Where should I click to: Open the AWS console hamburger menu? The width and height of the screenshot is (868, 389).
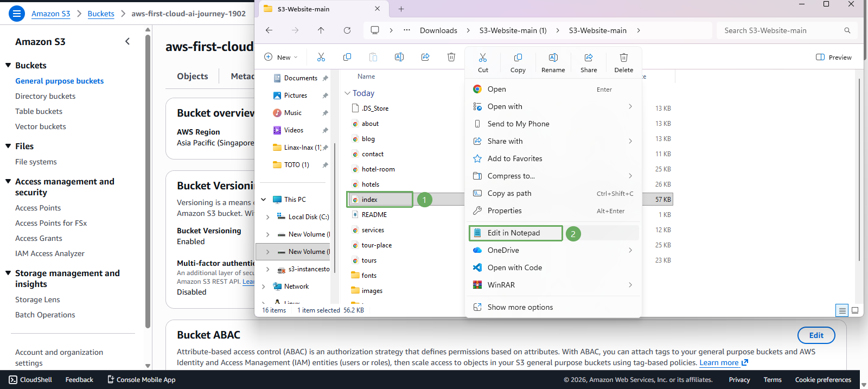pos(17,13)
